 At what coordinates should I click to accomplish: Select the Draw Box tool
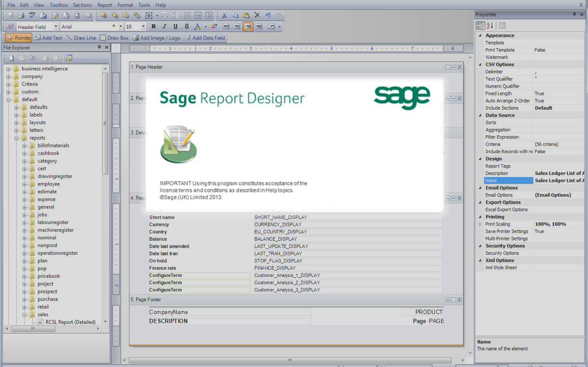tap(114, 38)
